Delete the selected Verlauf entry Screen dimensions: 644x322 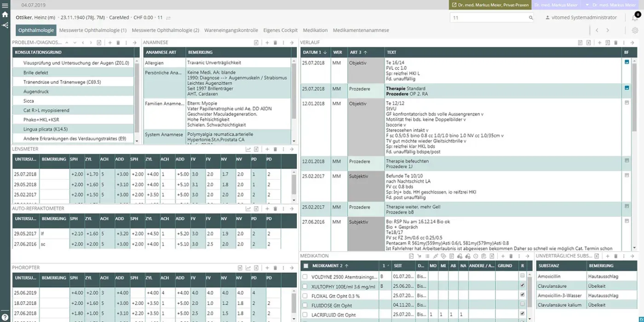tap(615, 42)
